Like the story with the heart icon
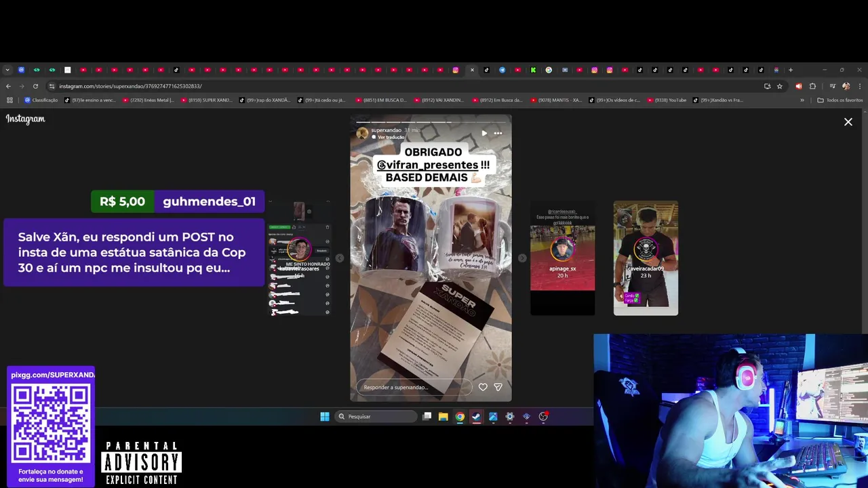868x488 pixels. pyautogui.click(x=483, y=387)
